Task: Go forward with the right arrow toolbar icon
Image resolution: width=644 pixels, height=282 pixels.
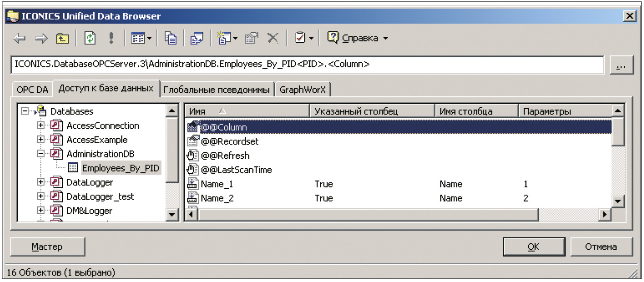Action: [41, 39]
